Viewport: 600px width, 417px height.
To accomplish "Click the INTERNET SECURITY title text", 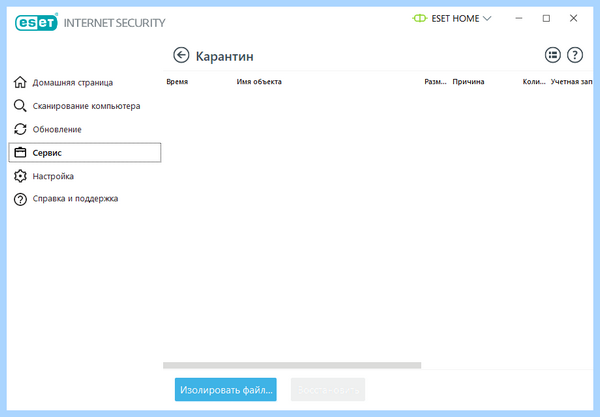I will coord(114,23).
